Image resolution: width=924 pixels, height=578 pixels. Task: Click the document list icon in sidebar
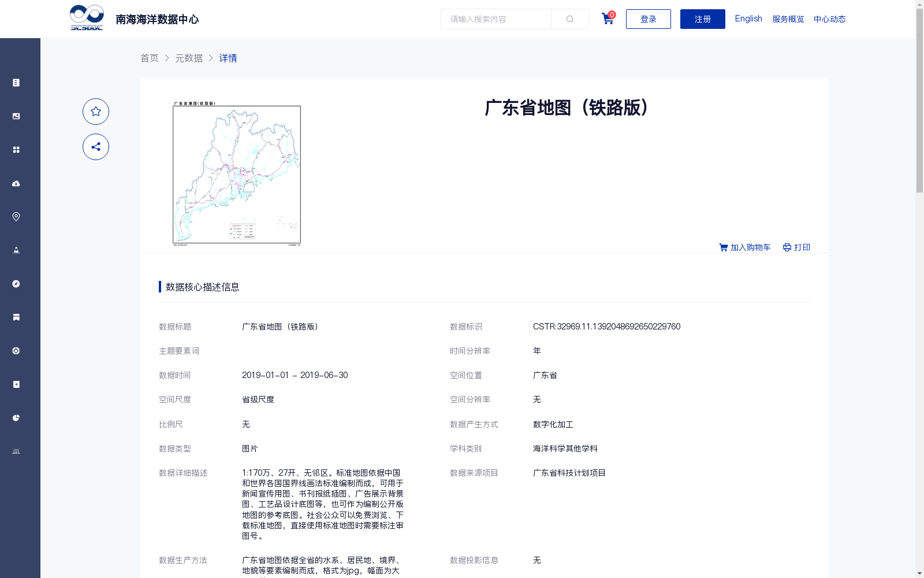coord(16,83)
